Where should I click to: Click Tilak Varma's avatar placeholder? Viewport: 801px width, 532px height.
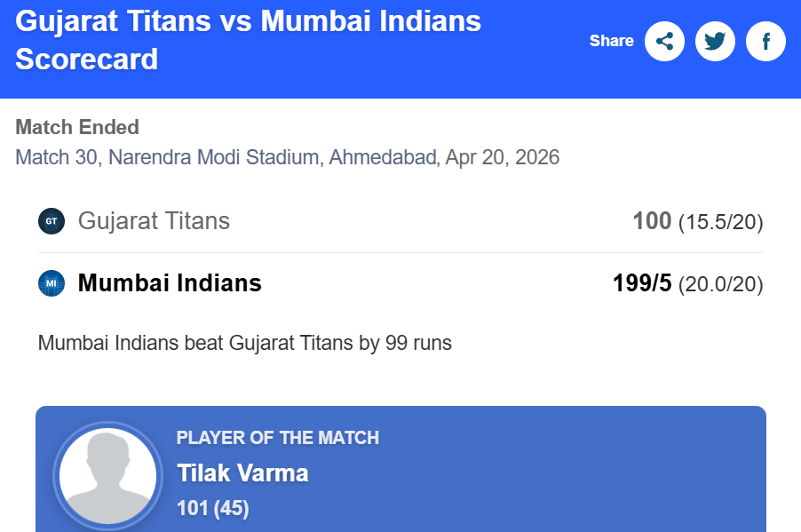(x=107, y=476)
